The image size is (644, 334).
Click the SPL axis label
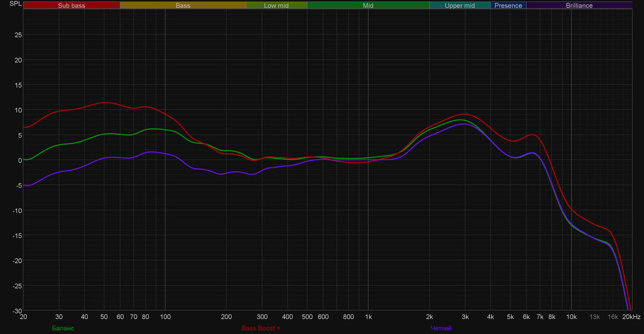point(15,4)
